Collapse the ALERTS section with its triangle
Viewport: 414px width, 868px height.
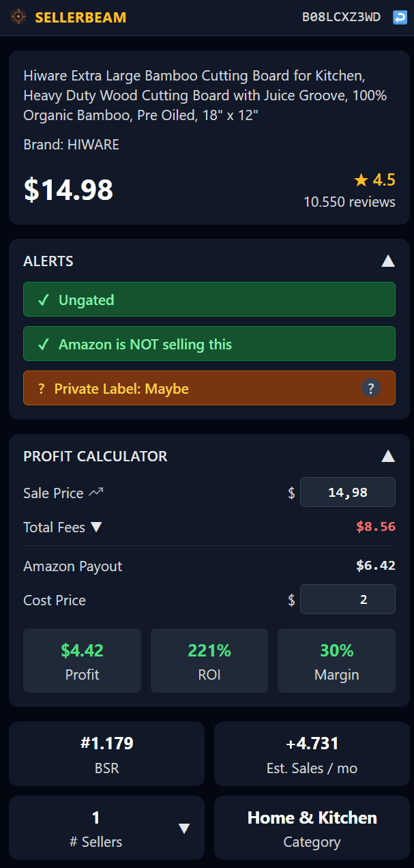(x=387, y=260)
